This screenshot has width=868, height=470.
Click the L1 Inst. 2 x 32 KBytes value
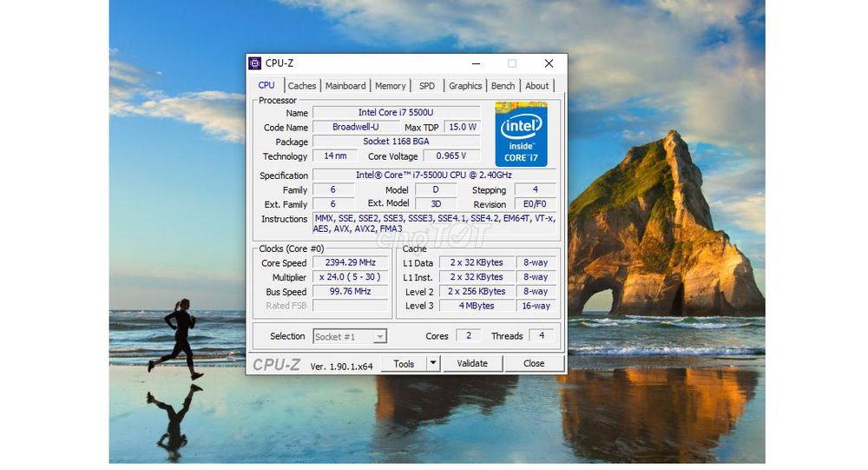[476, 277]
